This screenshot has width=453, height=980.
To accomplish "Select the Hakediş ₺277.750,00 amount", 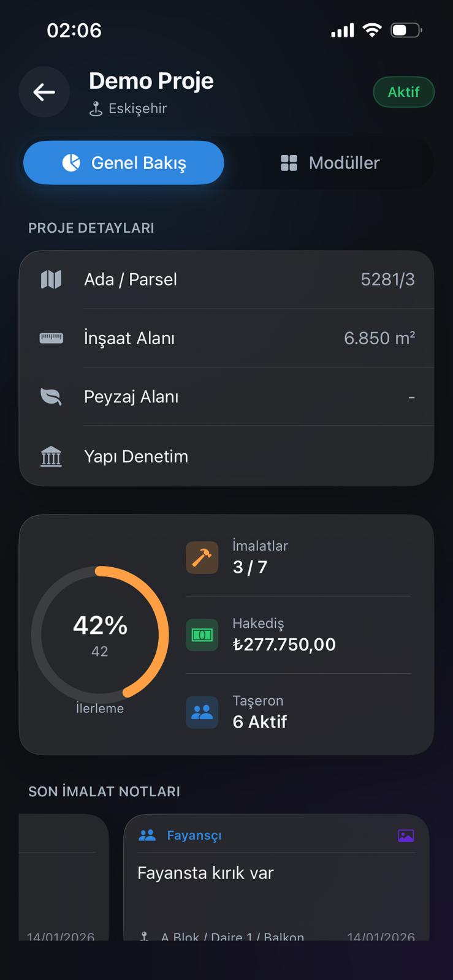I will (284, 644).
